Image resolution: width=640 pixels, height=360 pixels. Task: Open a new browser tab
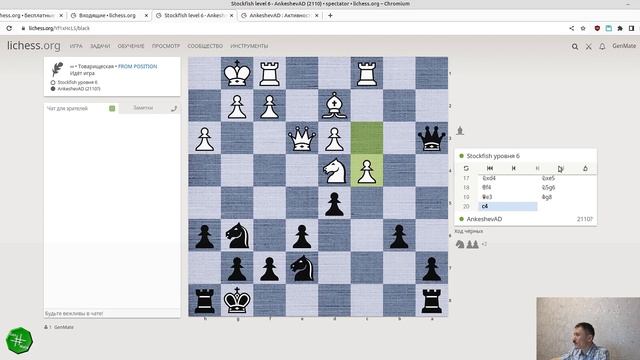[x=330, y=15]
